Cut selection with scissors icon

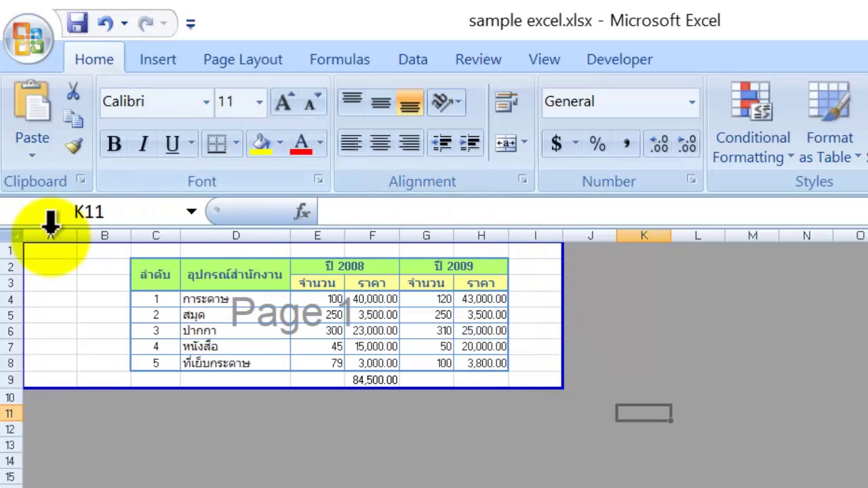point(73,91)
